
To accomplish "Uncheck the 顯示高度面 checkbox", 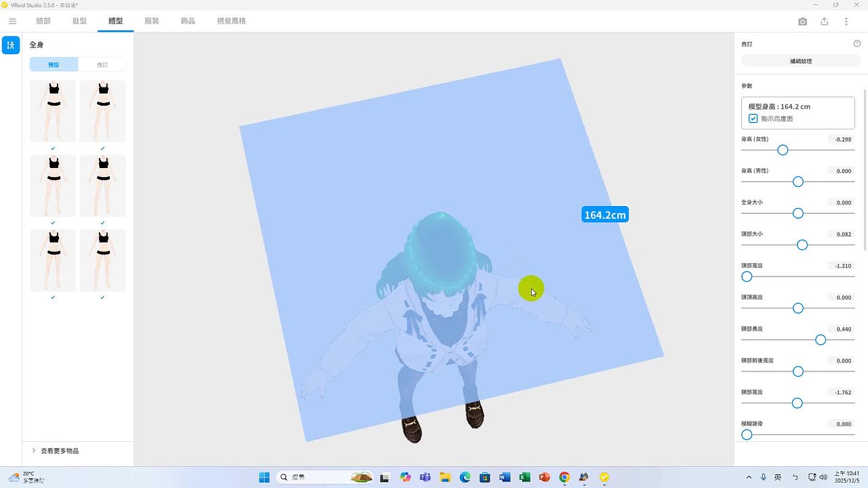I will pos(753,118).
